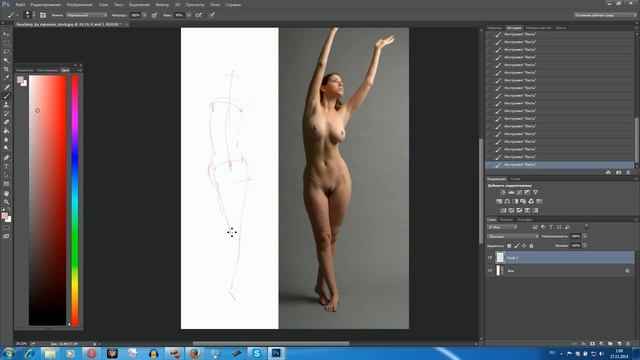Select the Lasso tool

click(x=6, y=52)
